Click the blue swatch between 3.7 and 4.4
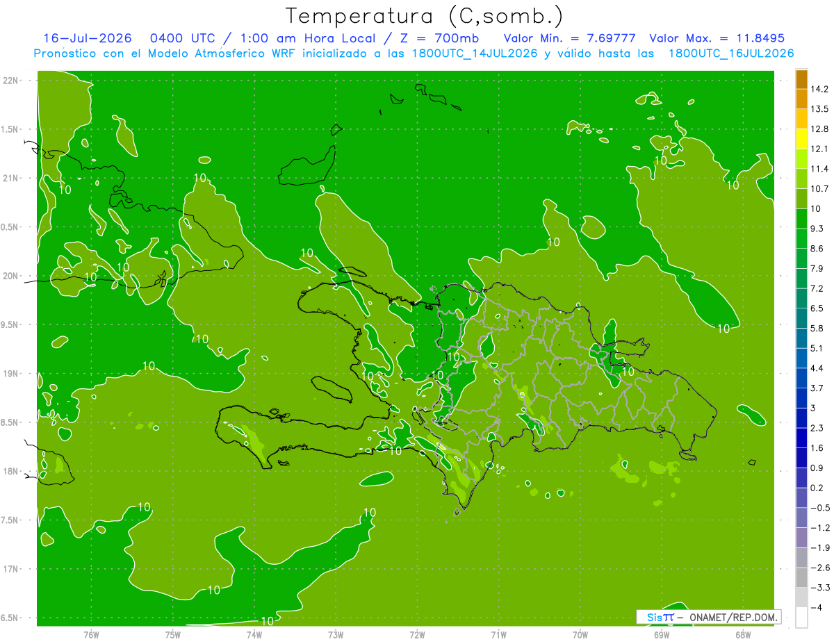This screenshot has width=834, height=644. pos(801,378)
